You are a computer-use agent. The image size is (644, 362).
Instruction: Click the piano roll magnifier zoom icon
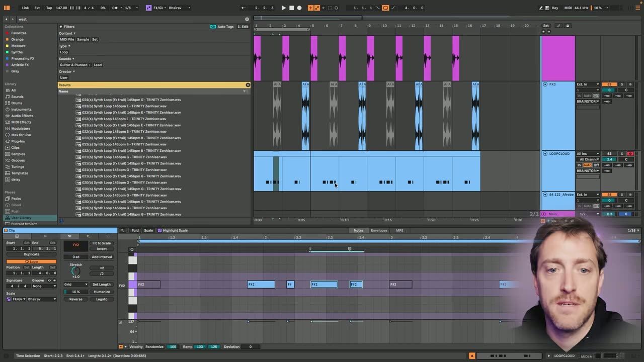122,230
